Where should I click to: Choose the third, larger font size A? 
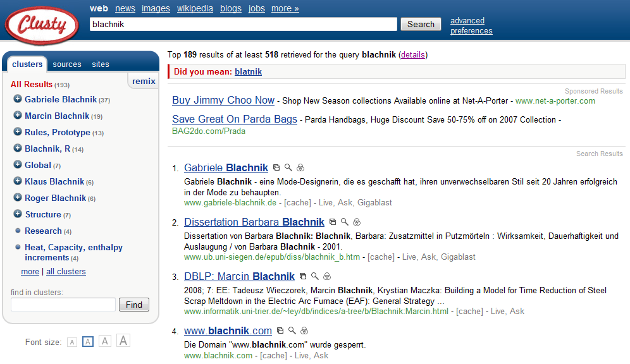(105, 341)
